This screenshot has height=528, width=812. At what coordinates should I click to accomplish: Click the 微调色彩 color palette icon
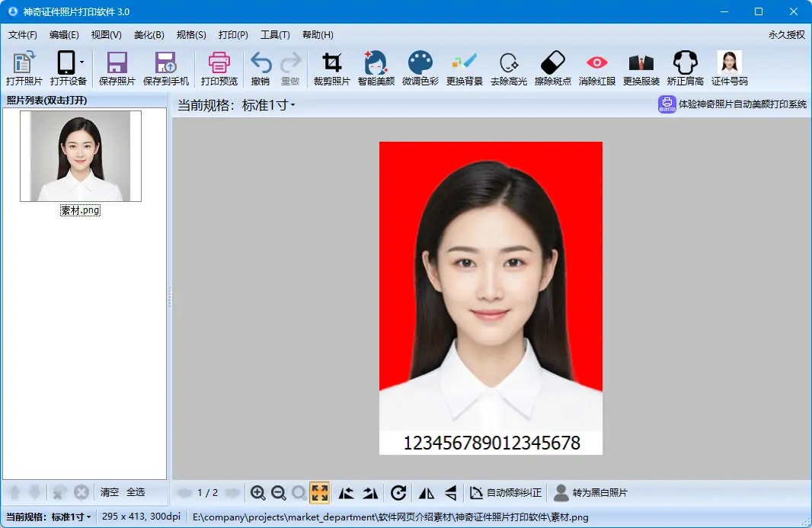[x=420, y=69]
